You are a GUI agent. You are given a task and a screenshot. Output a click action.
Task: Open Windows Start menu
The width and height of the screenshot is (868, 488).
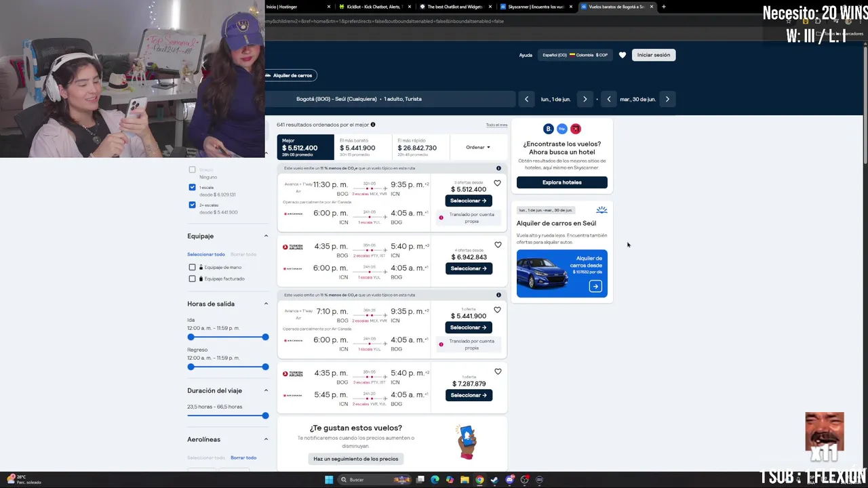point(329,480)
